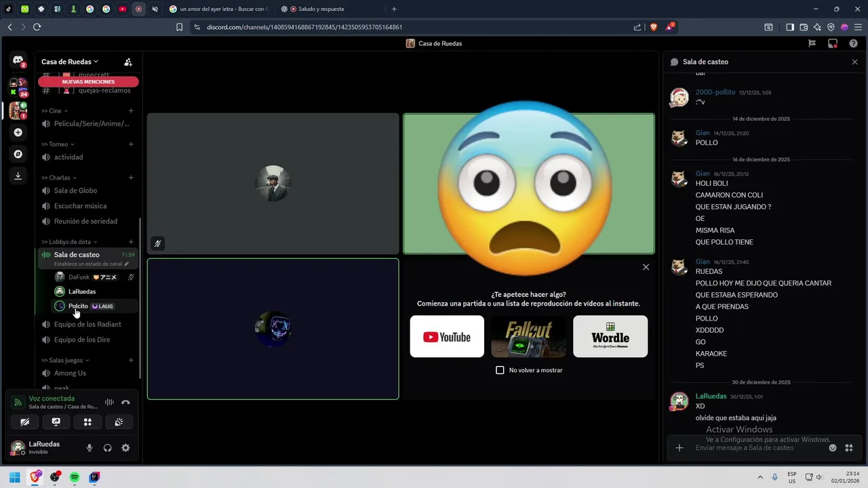This screenshot has width=868, height=488.
Task: Create channel in Lobbys de dota
Action: 131,242
